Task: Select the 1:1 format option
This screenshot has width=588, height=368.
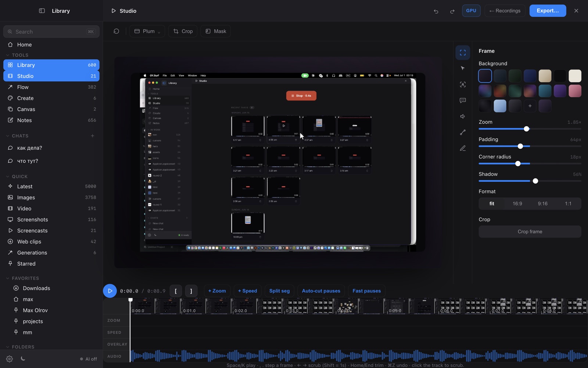Action: pyautogui.click(x=568, y=204)
